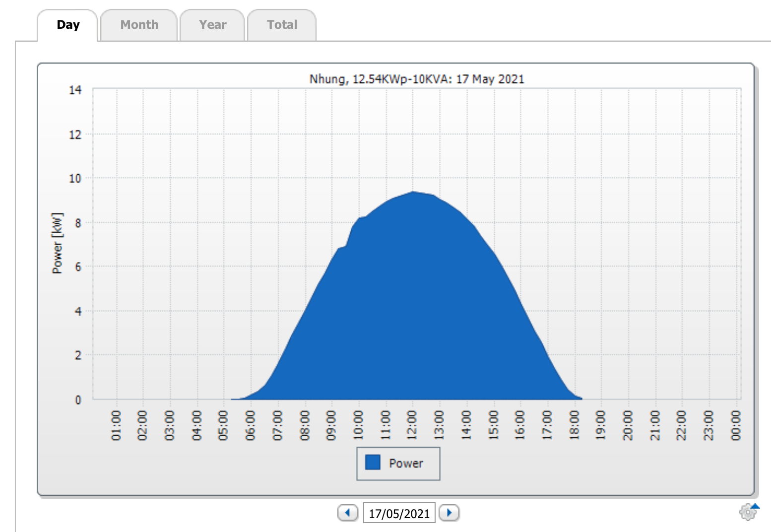The width and height of the screenshot is (771, 532).
Task: Select the Total tab
Action: (282, 25)
